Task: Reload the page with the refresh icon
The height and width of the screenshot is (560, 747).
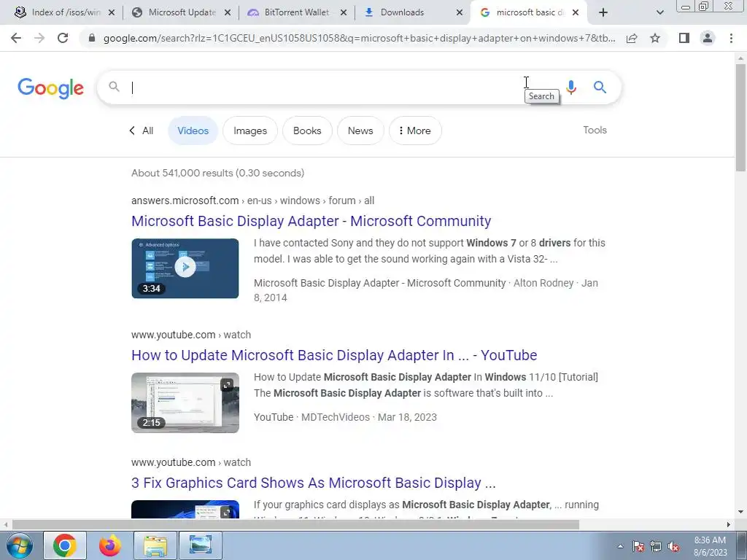Action: (x=63, y=38)
